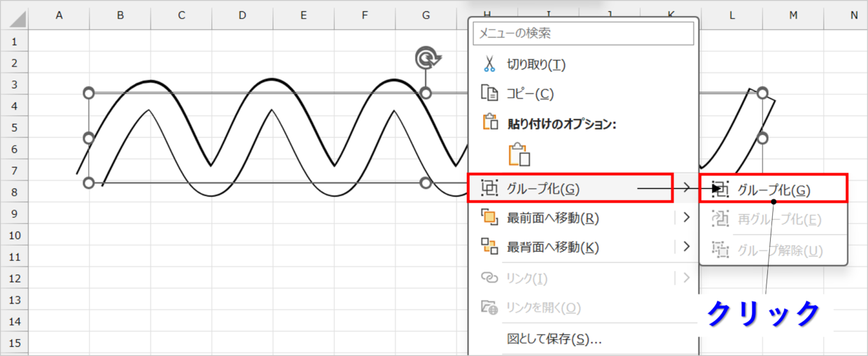Click グループ化(G) in the submenu

[x=773, y=190]
